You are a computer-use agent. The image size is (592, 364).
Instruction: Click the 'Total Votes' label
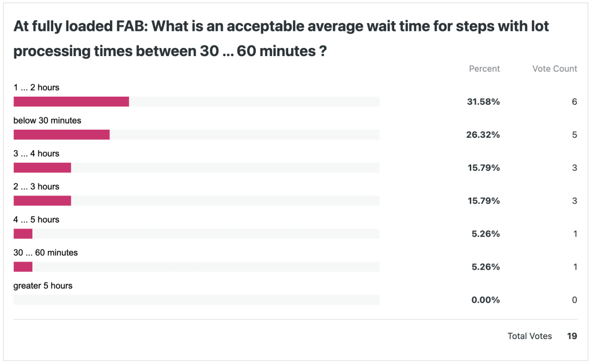coord(530,336)
